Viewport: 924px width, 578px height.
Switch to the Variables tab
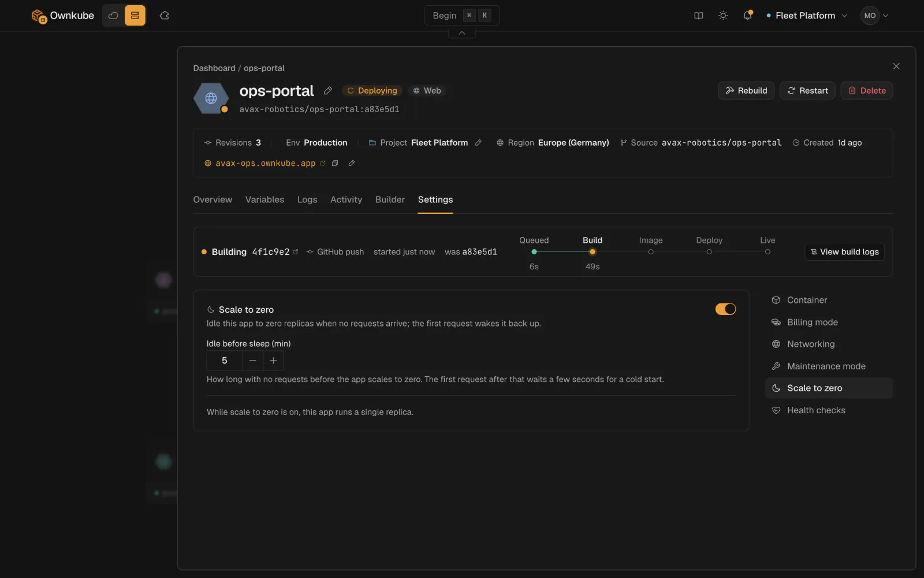(264, 199)
